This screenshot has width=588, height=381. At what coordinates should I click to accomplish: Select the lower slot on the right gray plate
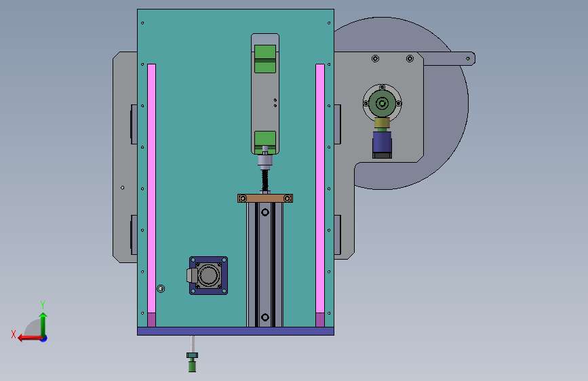[338, 235]
